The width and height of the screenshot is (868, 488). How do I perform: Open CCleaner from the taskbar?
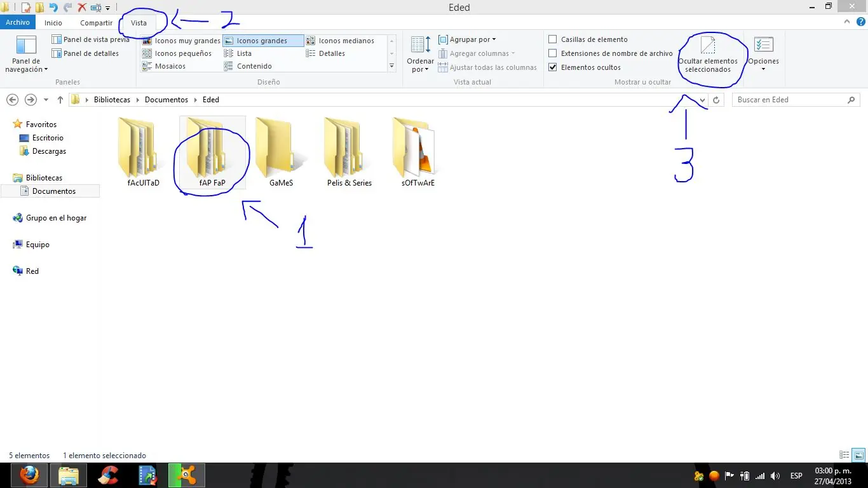[x=108, y=475]
